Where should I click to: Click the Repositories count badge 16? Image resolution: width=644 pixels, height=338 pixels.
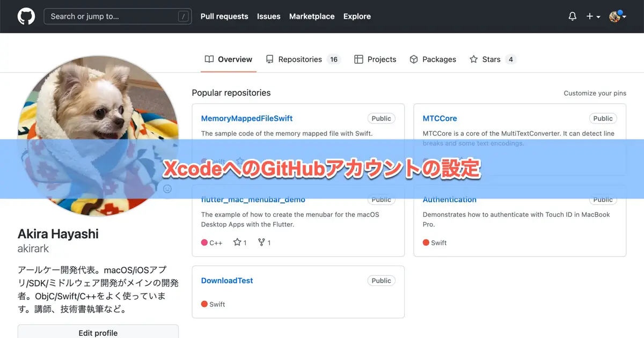(x=334, y=60)
